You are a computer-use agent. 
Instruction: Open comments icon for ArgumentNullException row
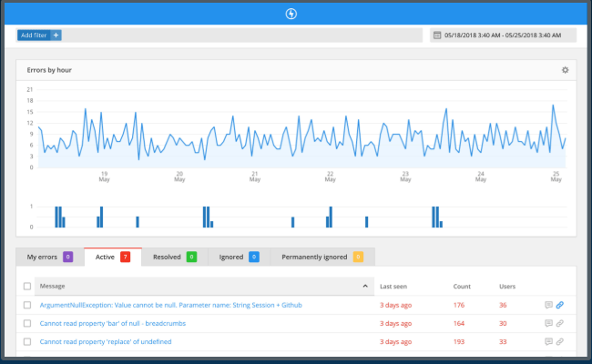[x=548, y=305]
